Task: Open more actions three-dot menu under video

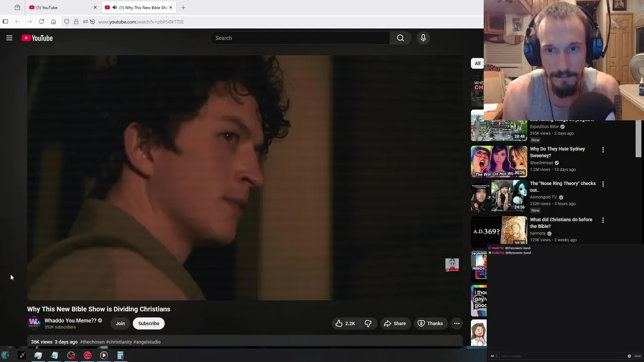Action: (456, 323)
